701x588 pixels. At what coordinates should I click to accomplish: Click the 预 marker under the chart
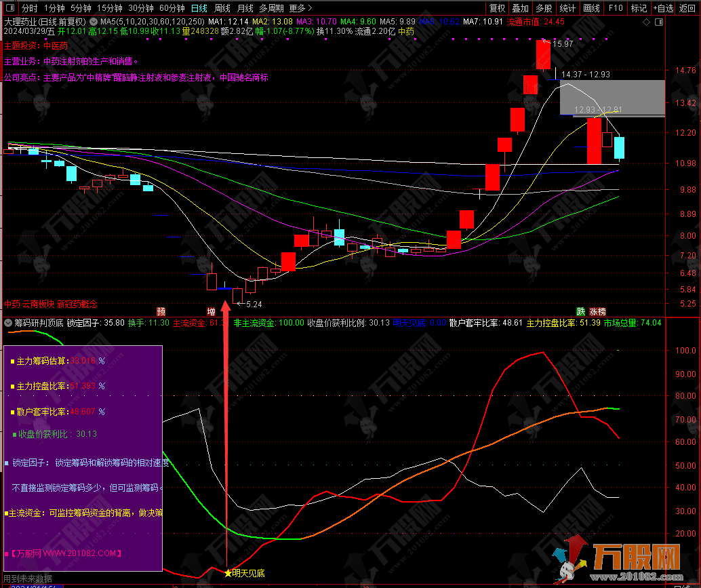[161, 312]
